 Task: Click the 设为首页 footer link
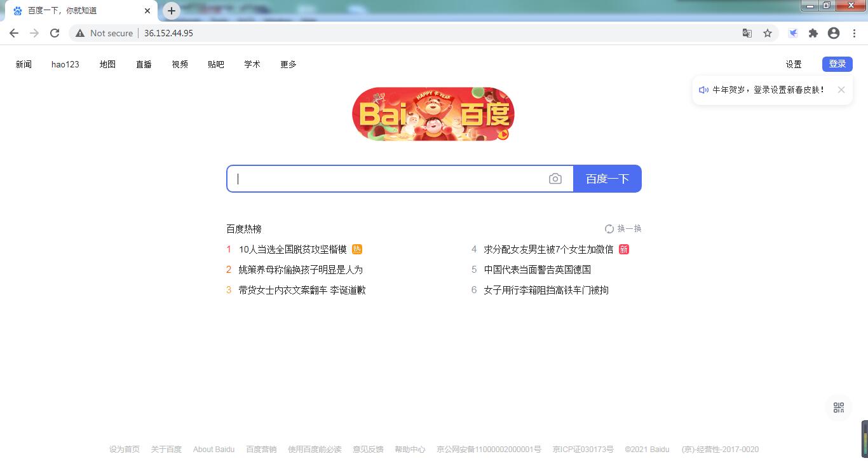[x=125, y=450]
